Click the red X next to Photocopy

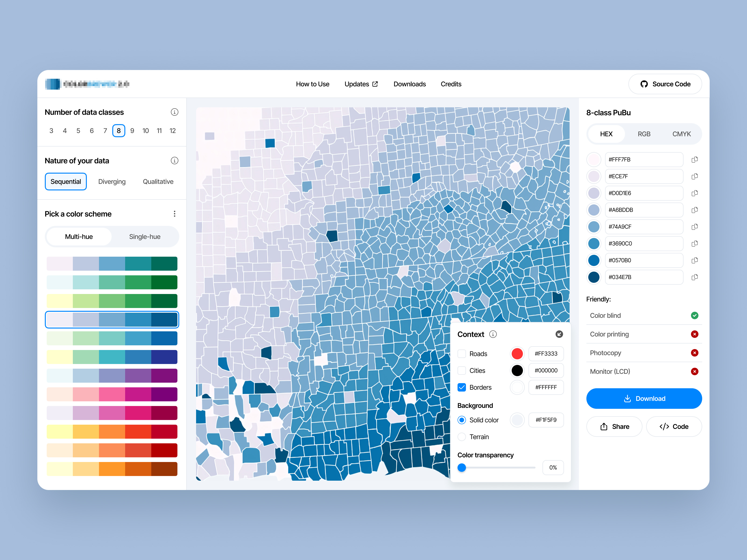(x=695, y=353)
